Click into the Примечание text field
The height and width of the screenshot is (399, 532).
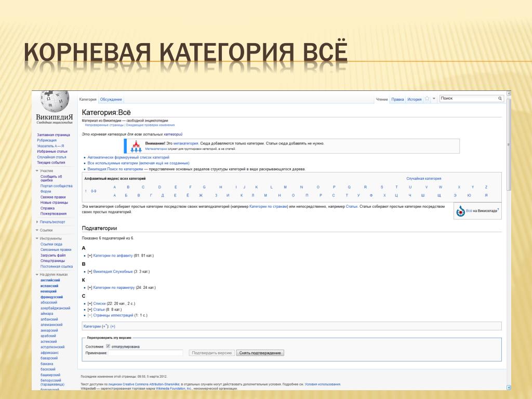click(x=145, y=353)
